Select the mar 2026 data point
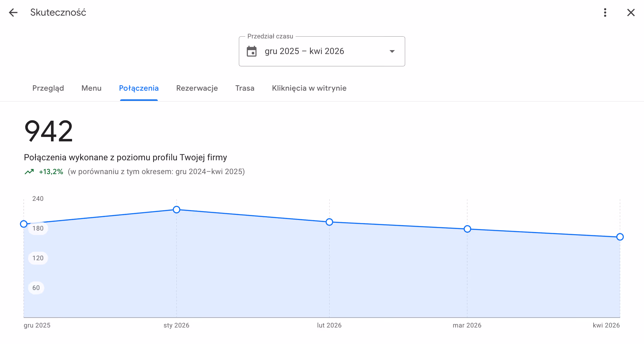Screen dimensions: 644x344 pos(467,229)
